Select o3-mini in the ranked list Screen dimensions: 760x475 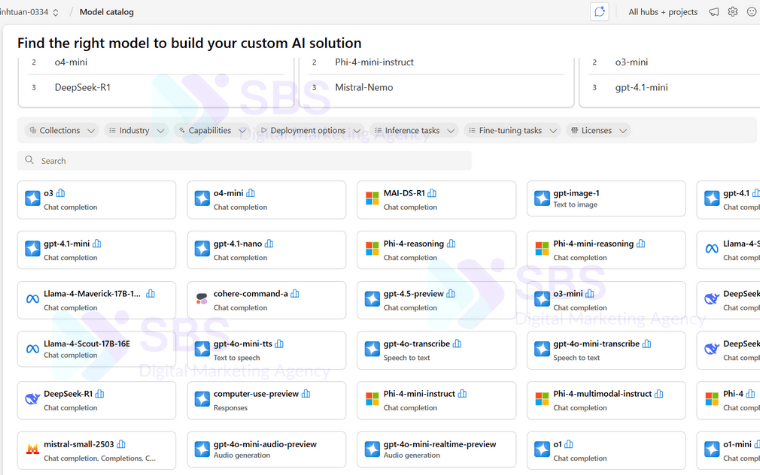tap(631, 62)
